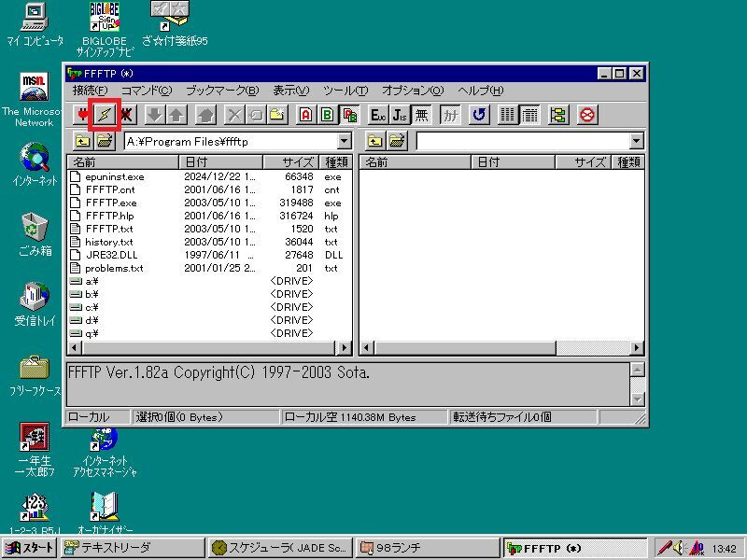The width and height of the screenshot is (747, 560).
Task: Click the remote pane 名前 column header
Action: click(x=416, y=161)
